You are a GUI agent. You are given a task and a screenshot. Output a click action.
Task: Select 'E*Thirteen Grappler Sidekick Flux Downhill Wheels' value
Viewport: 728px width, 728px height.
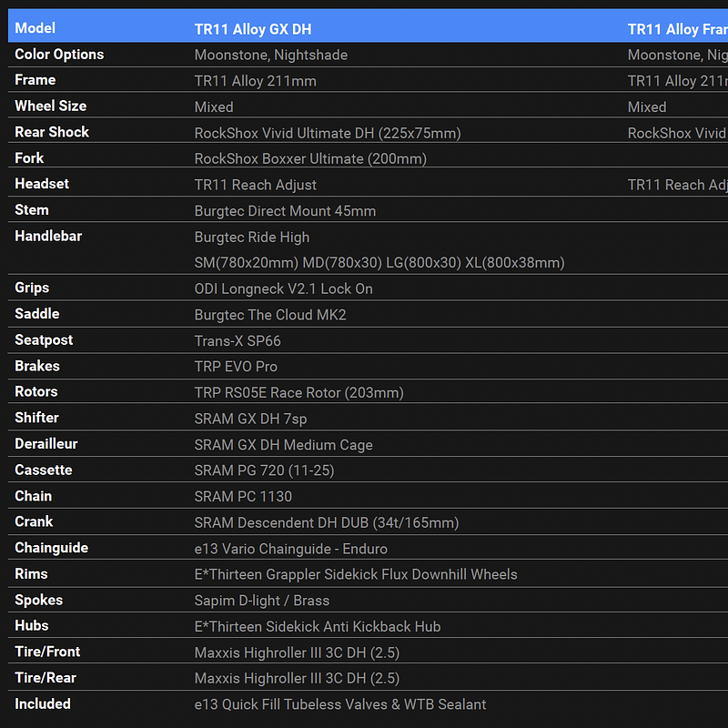tap(356, 574)
